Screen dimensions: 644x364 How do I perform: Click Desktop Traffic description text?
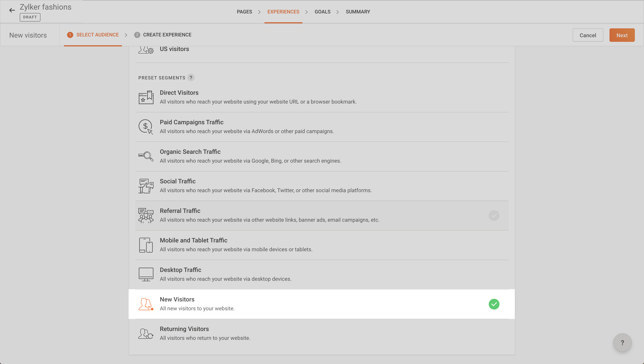(x=226, y=279)
